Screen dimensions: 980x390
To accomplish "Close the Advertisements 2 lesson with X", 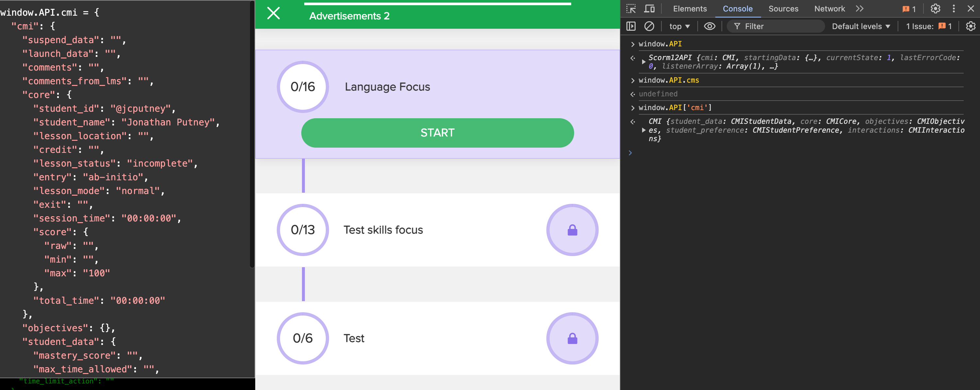I will pos(274,13).
